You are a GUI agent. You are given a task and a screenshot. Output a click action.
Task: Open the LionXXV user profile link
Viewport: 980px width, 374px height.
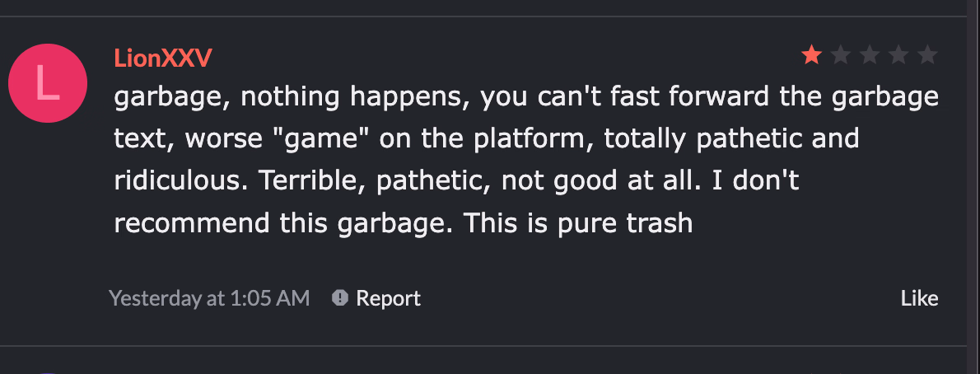(x=164, y=58)
